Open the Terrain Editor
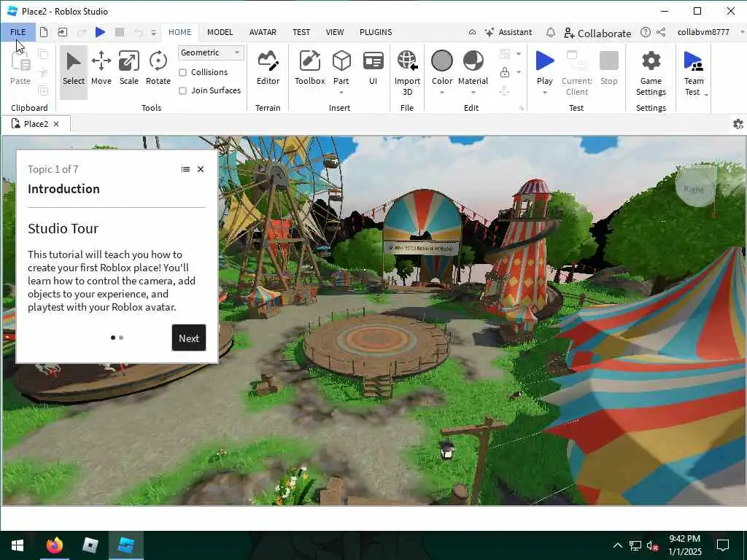Viewport: 747px width, 560px height. point(268,69)
